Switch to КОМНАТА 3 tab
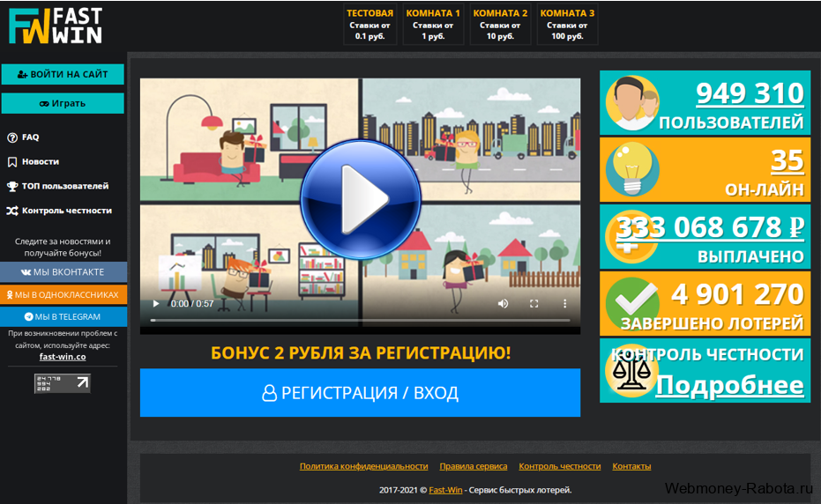821x504 pixels. [567, 25]
